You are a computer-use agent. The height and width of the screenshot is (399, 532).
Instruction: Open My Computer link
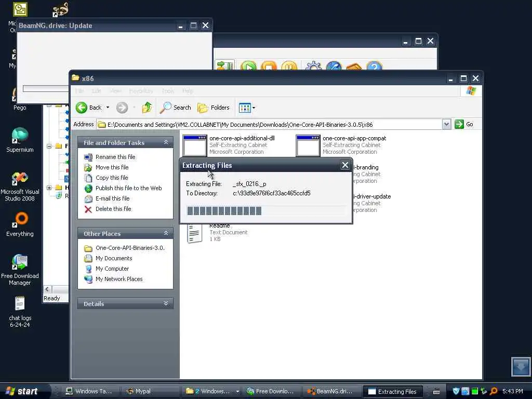point(112,269)
